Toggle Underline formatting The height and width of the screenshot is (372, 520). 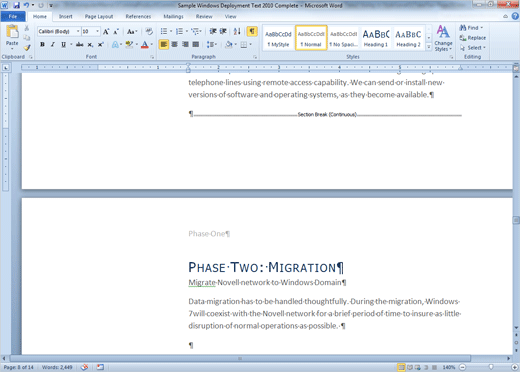pyautogui.click(x=63, y=44)
